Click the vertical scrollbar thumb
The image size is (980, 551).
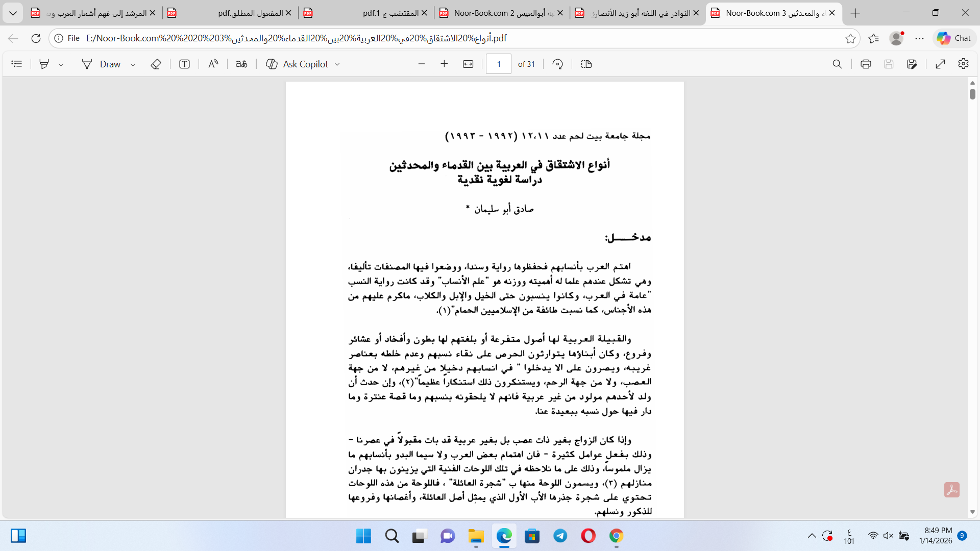[972, 94]
